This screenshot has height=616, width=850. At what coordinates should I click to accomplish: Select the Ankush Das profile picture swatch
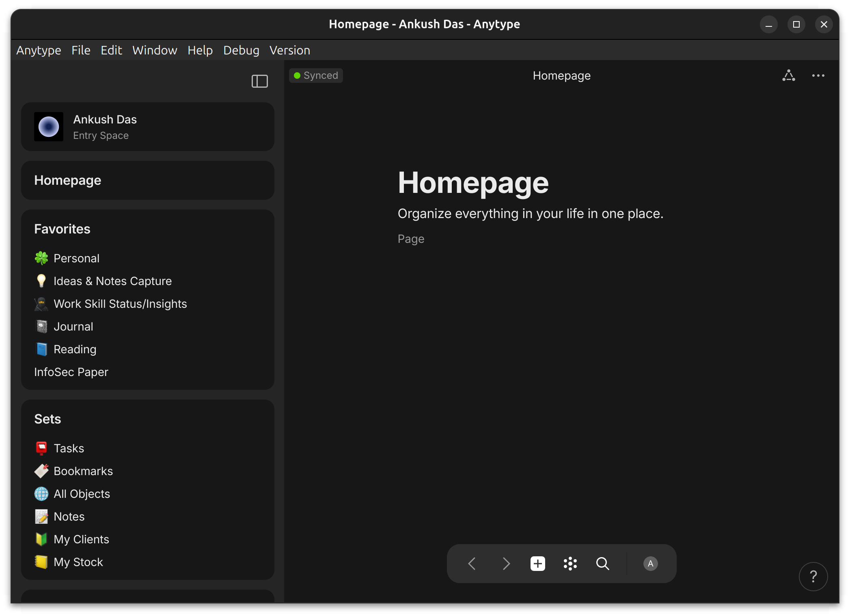click(x=48, y=127)
